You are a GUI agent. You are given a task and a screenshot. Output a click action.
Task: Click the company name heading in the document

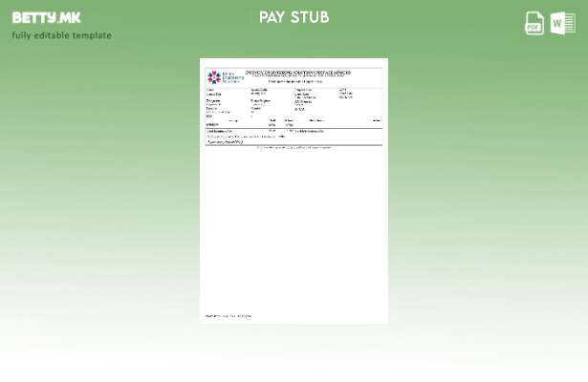coord(298,72)
